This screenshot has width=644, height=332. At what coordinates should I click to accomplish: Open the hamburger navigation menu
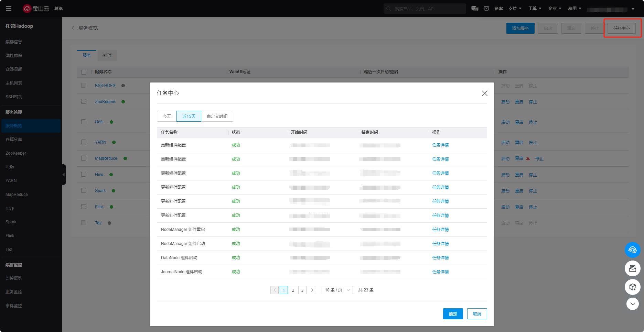click(9, 9)
